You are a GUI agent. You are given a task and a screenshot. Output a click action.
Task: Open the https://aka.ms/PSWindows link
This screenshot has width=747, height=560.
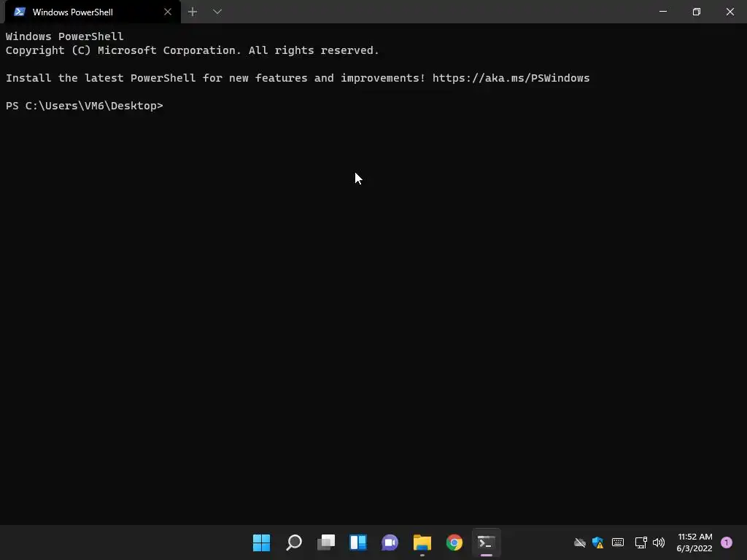(511, 78)
